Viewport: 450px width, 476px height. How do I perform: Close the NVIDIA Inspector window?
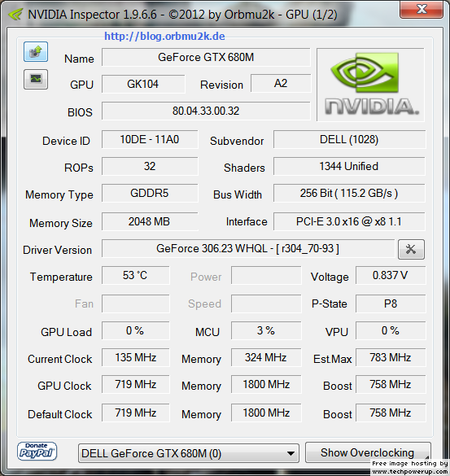coord(422,10)
